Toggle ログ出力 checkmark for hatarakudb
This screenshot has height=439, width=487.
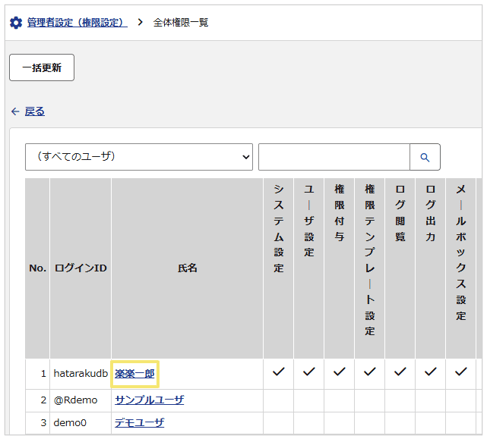[x=430, y=372]
